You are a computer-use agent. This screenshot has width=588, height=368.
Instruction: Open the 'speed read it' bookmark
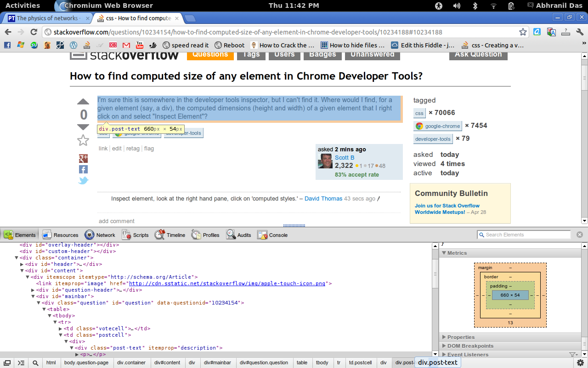click(186, 45)
